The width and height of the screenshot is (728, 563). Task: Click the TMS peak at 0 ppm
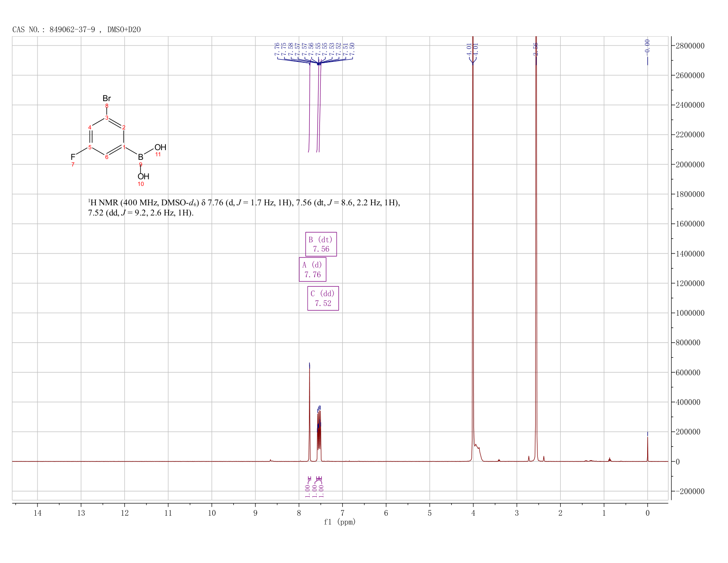coord(647,448)
